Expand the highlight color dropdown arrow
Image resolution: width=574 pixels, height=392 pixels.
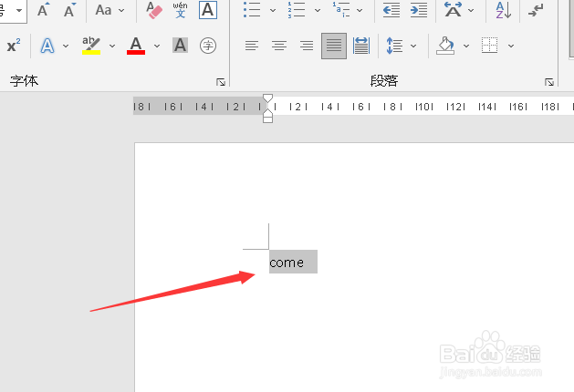click(x=112, y=46)
